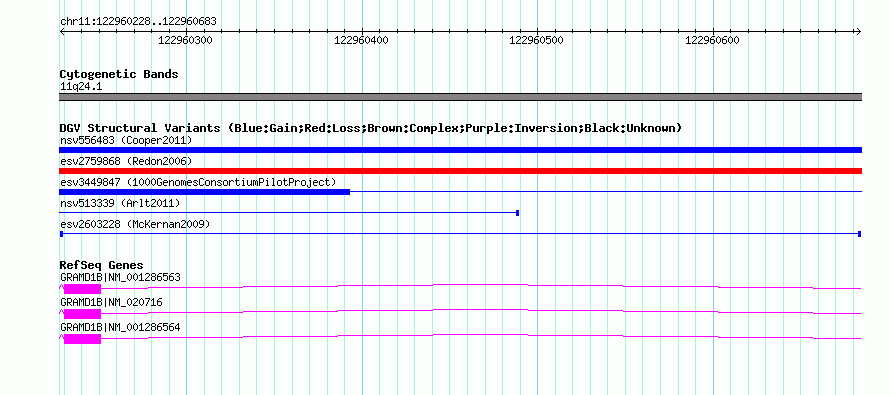Select the RefSeq Genes track title

tap(102, 265)
